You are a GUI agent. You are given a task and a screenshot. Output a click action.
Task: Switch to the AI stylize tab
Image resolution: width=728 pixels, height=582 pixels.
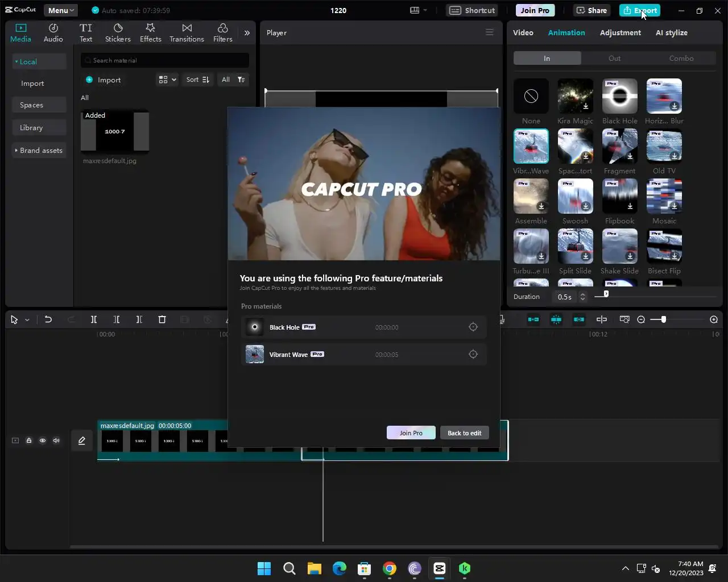(x=672, y=32)
